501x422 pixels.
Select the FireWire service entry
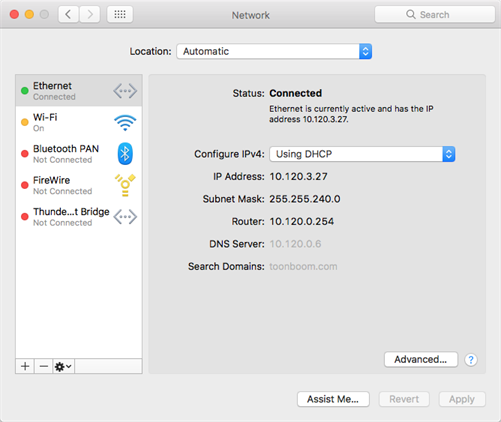coord(79,185)
